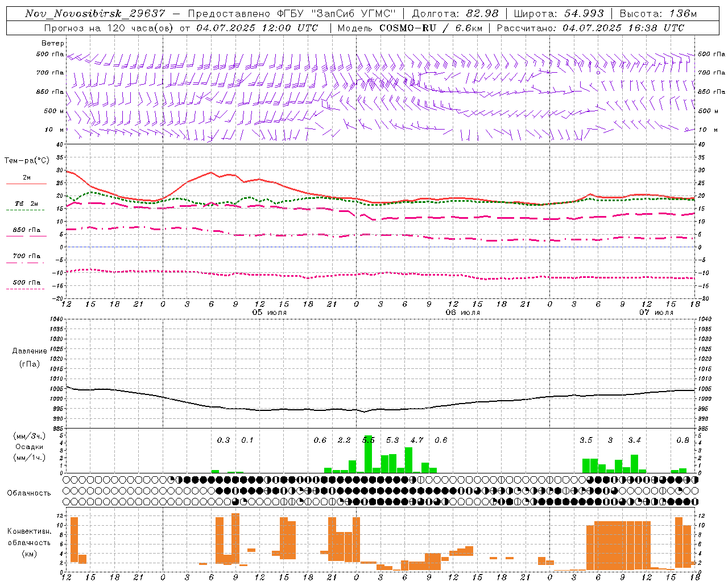728x582 pixels.
Task: Click the Давление chart label
Action: (30, 351)
